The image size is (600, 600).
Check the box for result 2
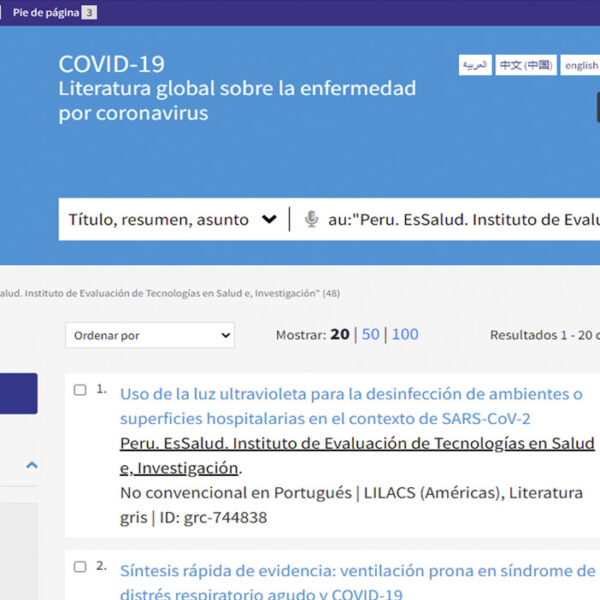[x=80, y=567]
